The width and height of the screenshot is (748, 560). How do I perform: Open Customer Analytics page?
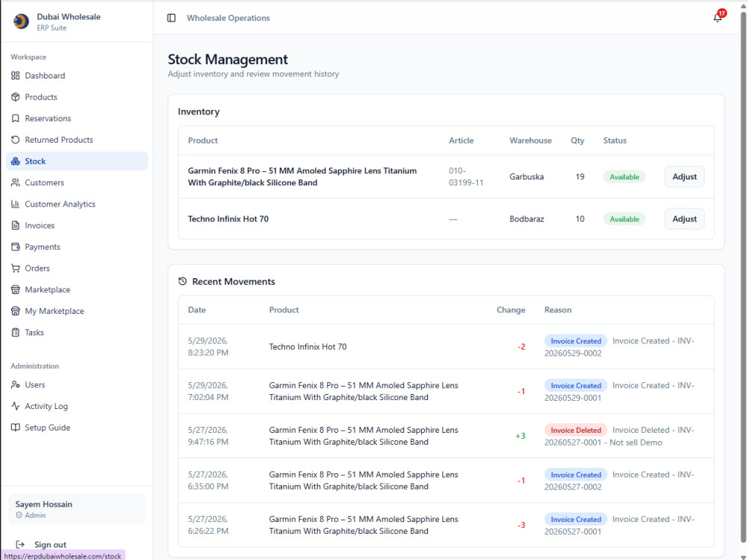click(x=77, y=204)
